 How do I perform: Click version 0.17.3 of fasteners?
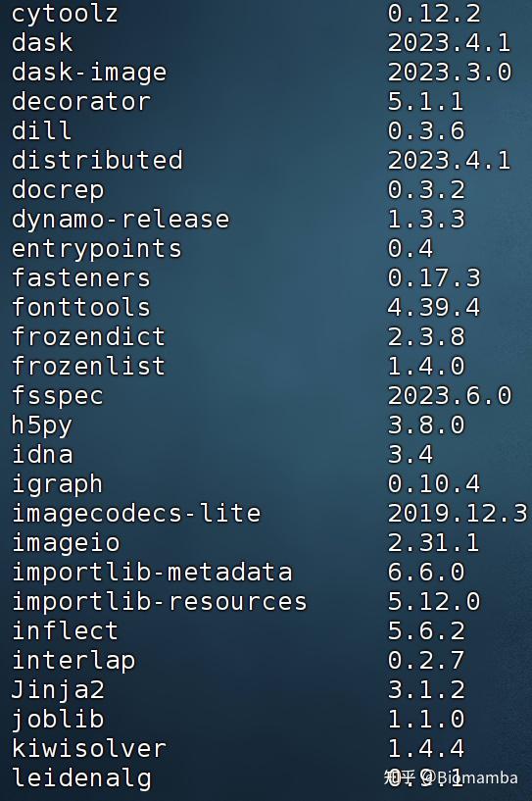(434, 277)
